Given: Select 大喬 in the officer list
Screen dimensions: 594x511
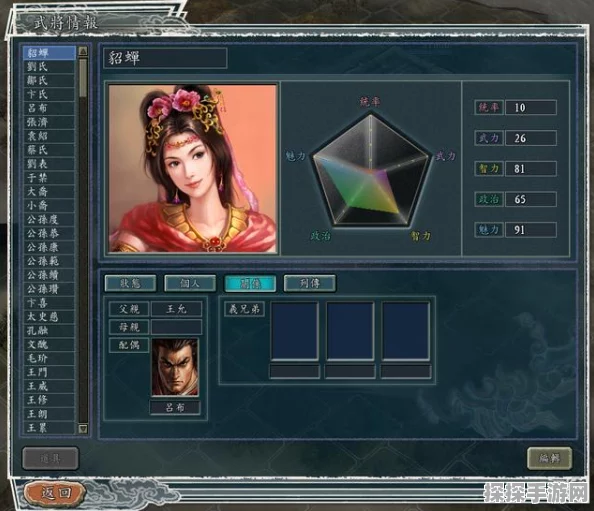Looking at the screenshot, I should click(x=49, y=192).
